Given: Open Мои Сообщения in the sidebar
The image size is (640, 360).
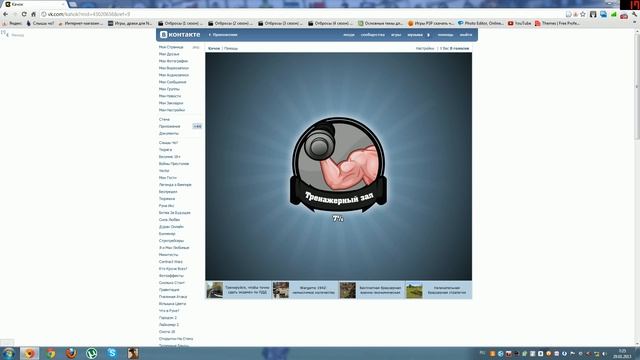Looking at the screenshot, I should coord(173,82).
